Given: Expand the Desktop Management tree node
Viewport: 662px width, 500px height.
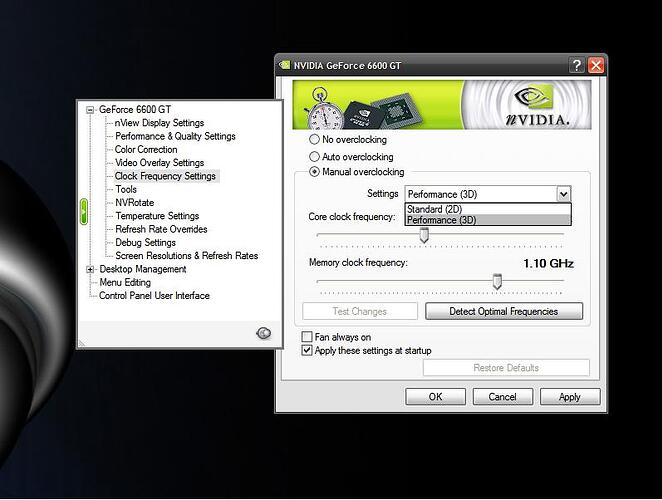Looking at the screenshot, I should pos(90,269).
